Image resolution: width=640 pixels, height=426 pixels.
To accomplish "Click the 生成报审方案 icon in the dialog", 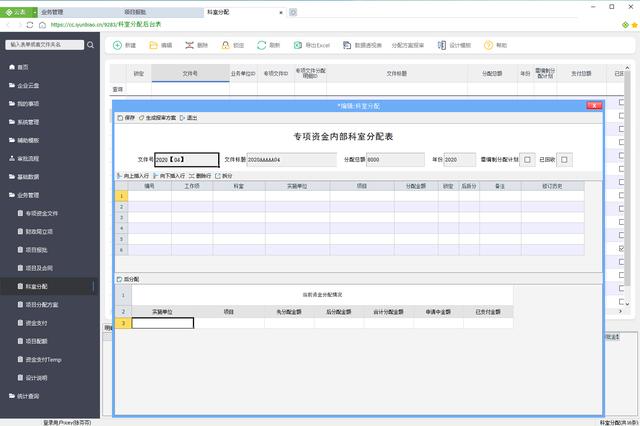I will coord(142,118).
